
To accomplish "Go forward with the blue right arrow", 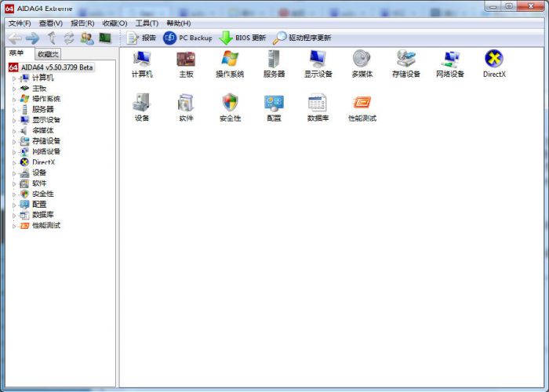I will (x=33, y=38).
